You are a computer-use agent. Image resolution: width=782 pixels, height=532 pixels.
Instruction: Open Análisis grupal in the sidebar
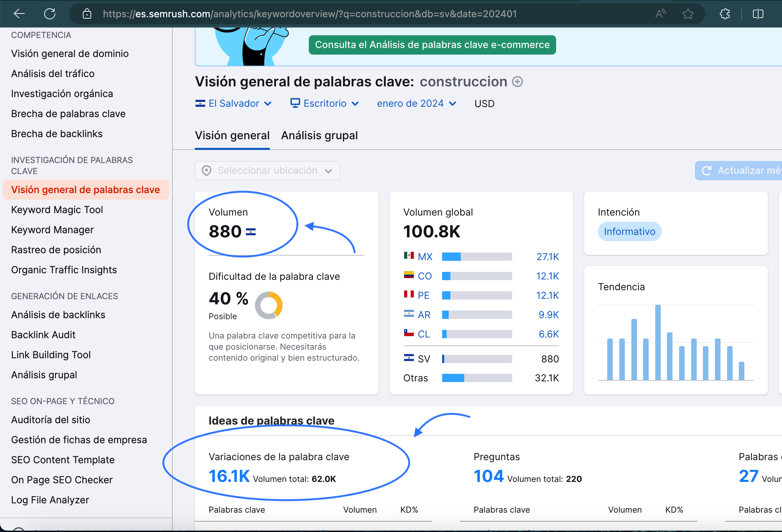(x=44, y=375)
